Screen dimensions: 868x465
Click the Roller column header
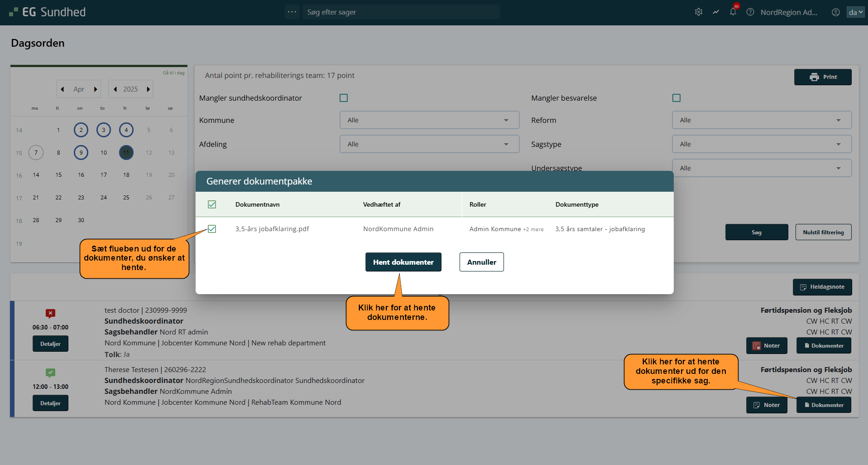tap(478, 204)
